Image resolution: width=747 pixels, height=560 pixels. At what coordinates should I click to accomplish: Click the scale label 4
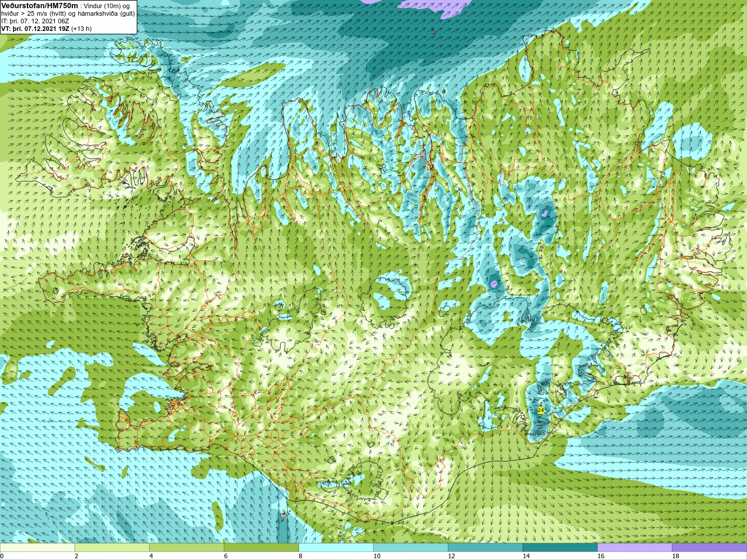coord(151,556)
